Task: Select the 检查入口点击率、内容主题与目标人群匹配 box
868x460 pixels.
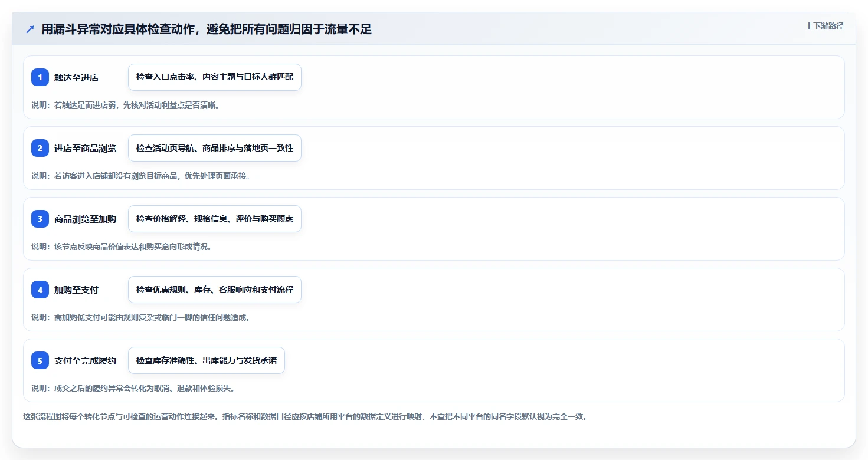Action: point(215,77)
